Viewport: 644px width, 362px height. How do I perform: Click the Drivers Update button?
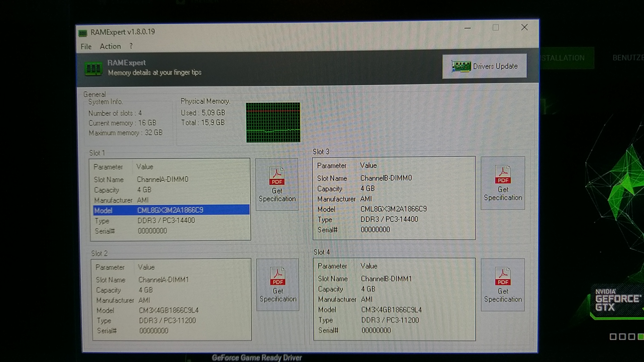pyautogui.click(x=484, y=66)
